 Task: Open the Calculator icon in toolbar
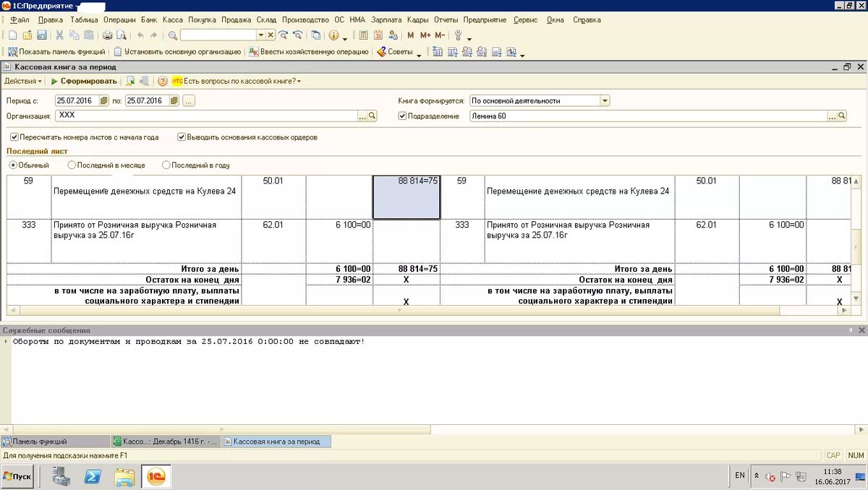tap(364, 35)
